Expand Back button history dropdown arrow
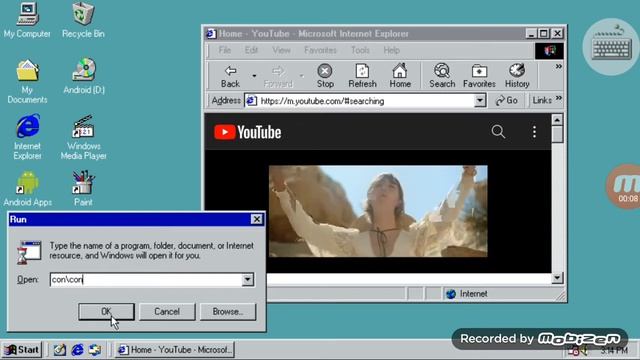Image resolution: width=640 pixels, height=360 pixels. [254, 76]
